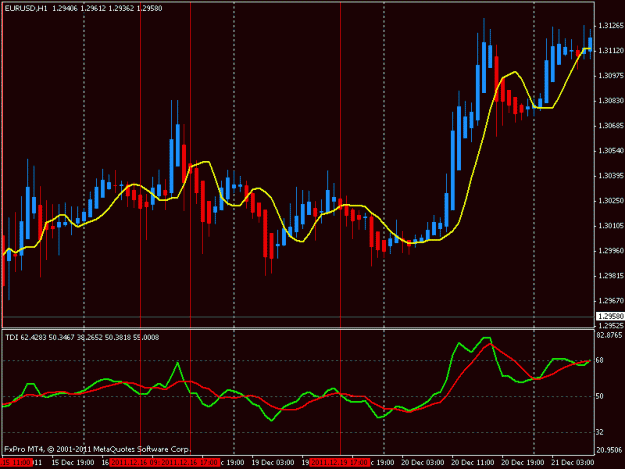Click the 1.29670 price axis label
The width and height of the screenshot is (625, 469).
point(610,301)
